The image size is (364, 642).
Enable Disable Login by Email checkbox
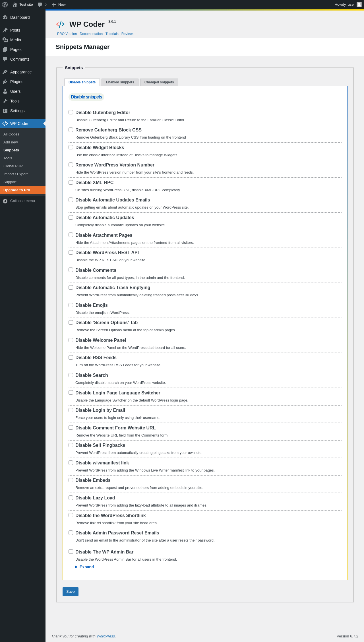click(x=71, y=410)
